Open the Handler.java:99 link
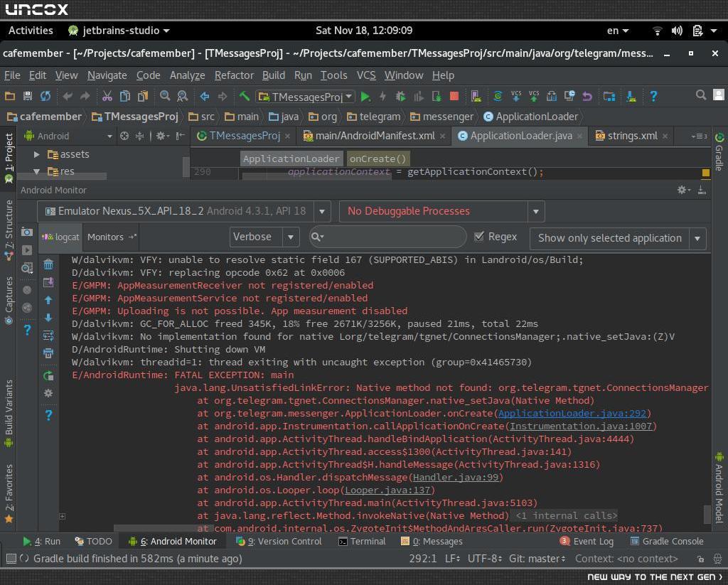The height and width of the screenshot is (585, 728). click(456, 477)
